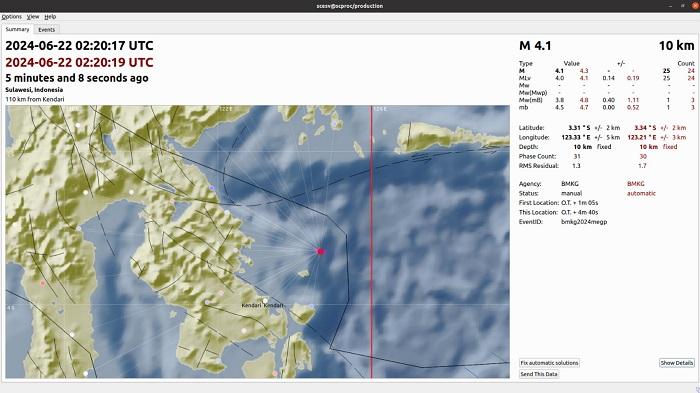Click automatic latitude value 3.34 ° S
The width and height of the screenshot is (700, 393).
click(x=645, y=128)
